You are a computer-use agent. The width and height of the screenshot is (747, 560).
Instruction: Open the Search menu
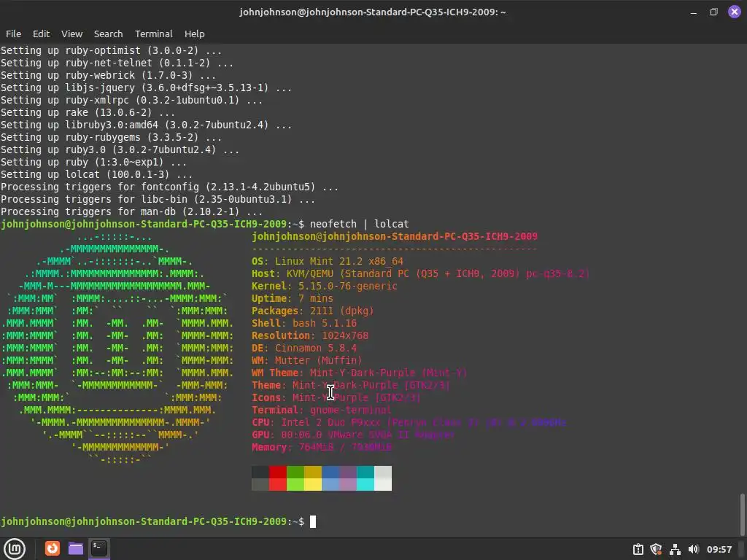(x=108, y=34)
